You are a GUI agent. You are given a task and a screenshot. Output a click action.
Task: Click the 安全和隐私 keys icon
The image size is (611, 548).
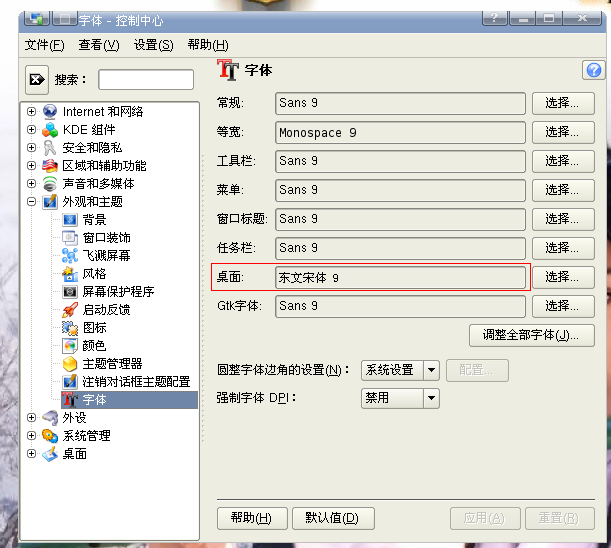(x=50, y=148)
